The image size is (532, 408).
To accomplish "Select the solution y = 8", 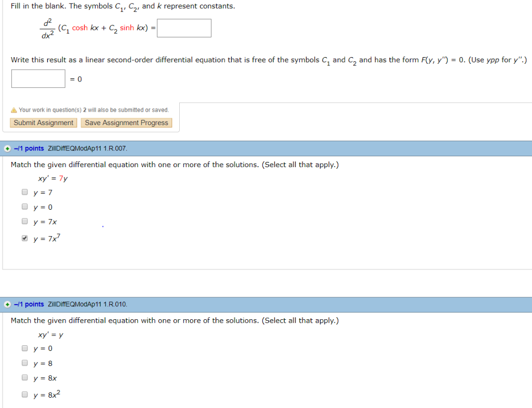I will pos(24,362).
